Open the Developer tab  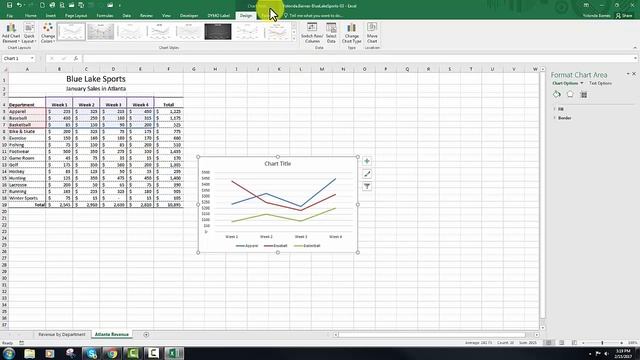click(x=189, y=16)
